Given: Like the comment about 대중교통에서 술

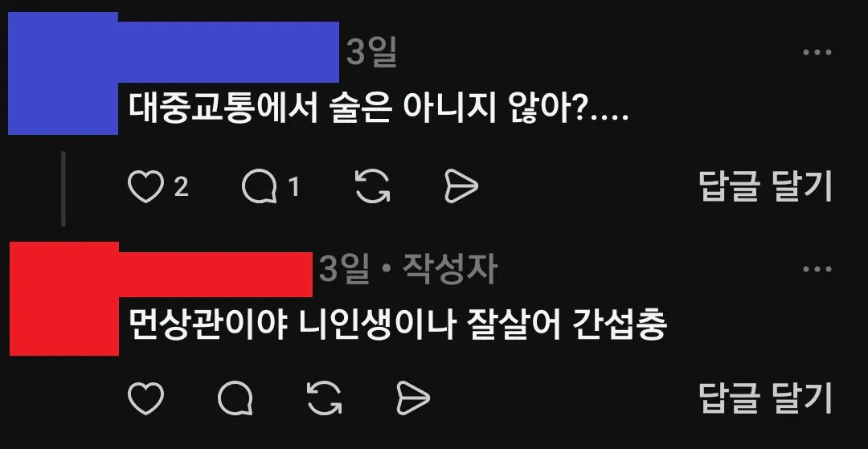Looking at the screenshot, I should 146,186.
